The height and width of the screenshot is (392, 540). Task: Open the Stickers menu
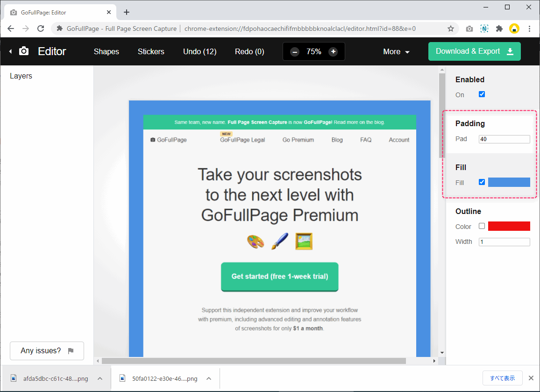[x=151, y=52]
